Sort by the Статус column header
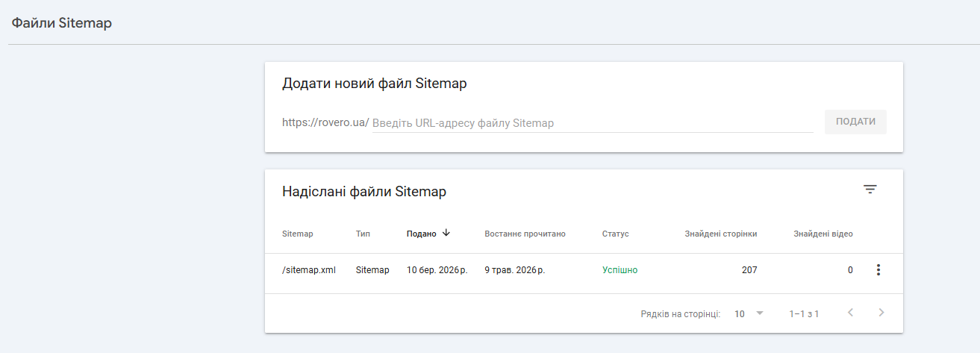The height and width of the screenshot is (353, 980). point(616,234)
